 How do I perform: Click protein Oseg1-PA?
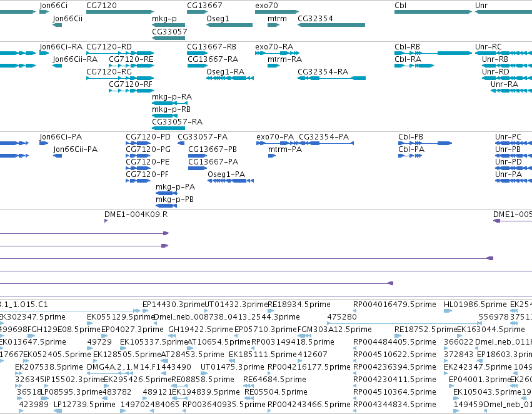[226, 174]
